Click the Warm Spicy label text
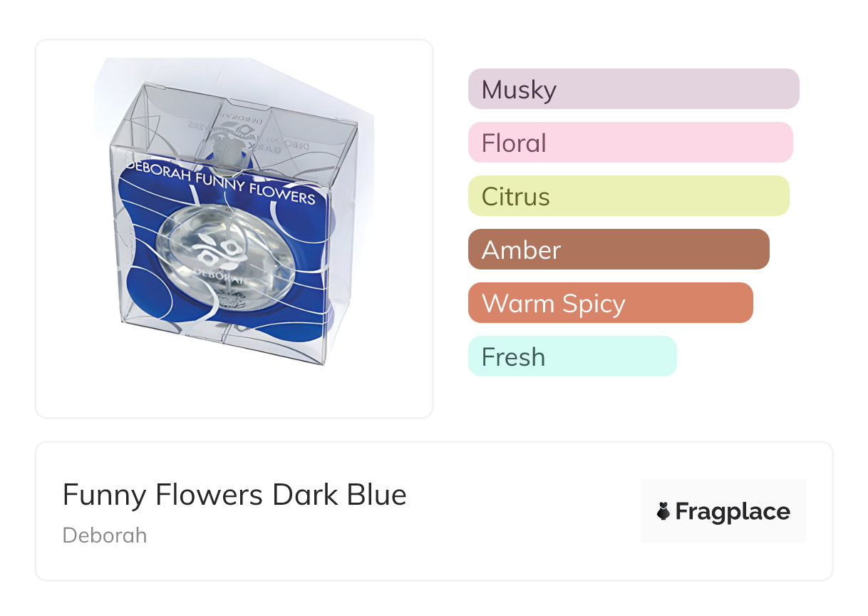This screenshot has width=868, height=616. [554, 304]
